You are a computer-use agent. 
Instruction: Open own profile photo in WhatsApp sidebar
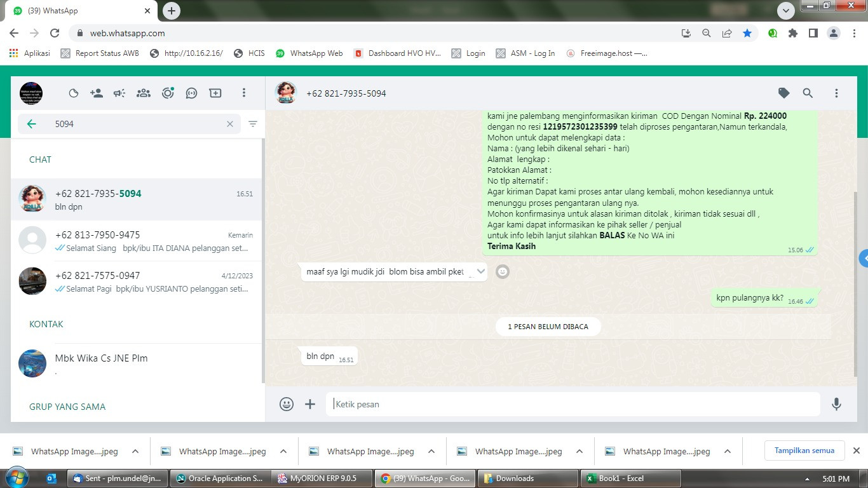pyautogui.click(x=31, y=93)
